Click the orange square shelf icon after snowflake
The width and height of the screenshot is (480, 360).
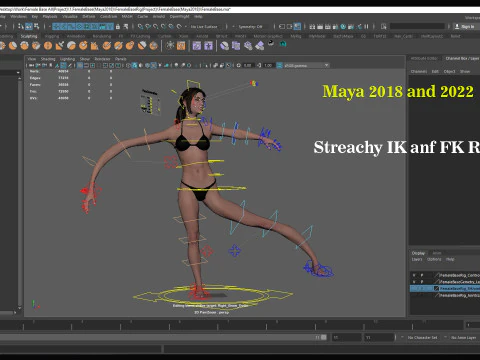[x=181, y=45]
